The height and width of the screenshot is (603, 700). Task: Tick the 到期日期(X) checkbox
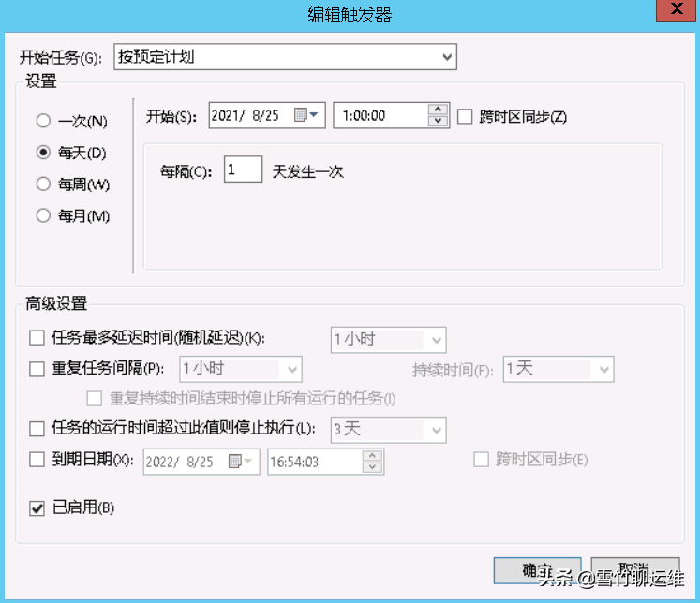point(37,460)
